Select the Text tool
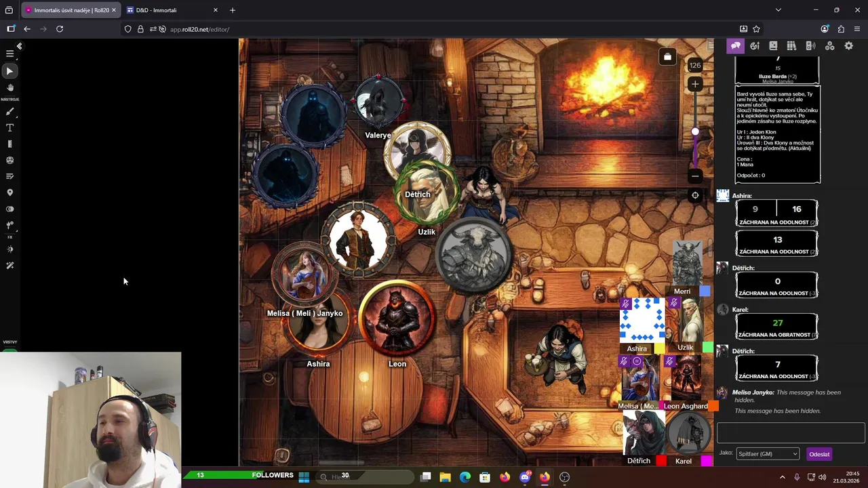 (9, 128)
